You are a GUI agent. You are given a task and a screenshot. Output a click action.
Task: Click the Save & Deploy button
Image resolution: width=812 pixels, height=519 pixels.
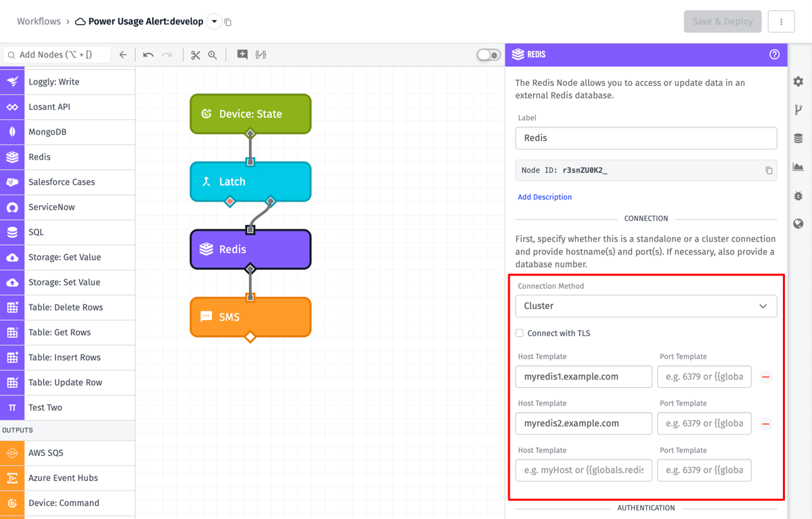[x=723, y=22]
